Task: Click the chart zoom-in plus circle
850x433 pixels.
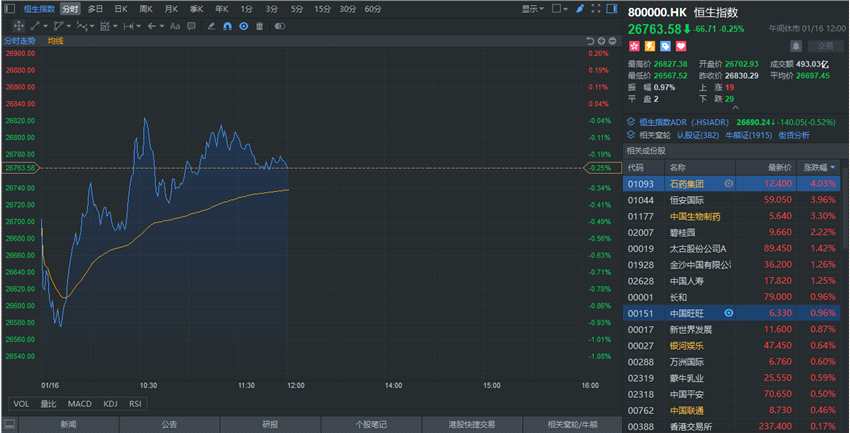Action: (602, 41)
